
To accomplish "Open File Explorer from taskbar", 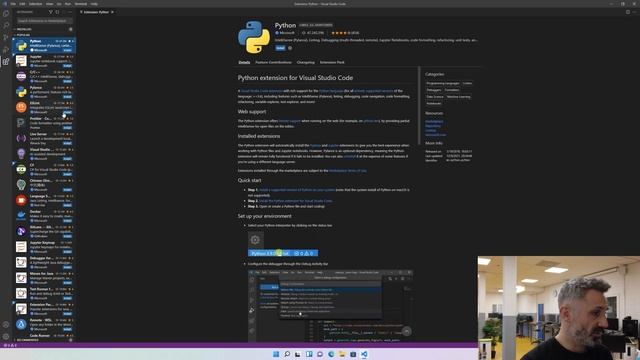I will [x=342, y=354].
